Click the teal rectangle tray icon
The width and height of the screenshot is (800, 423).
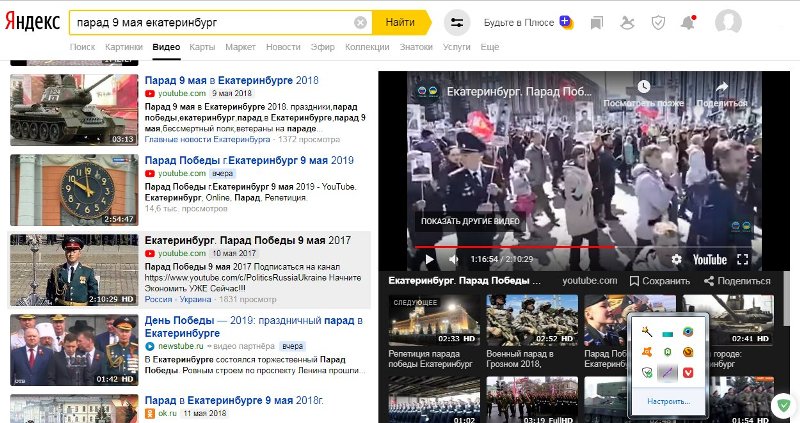(x=667, y=334)
